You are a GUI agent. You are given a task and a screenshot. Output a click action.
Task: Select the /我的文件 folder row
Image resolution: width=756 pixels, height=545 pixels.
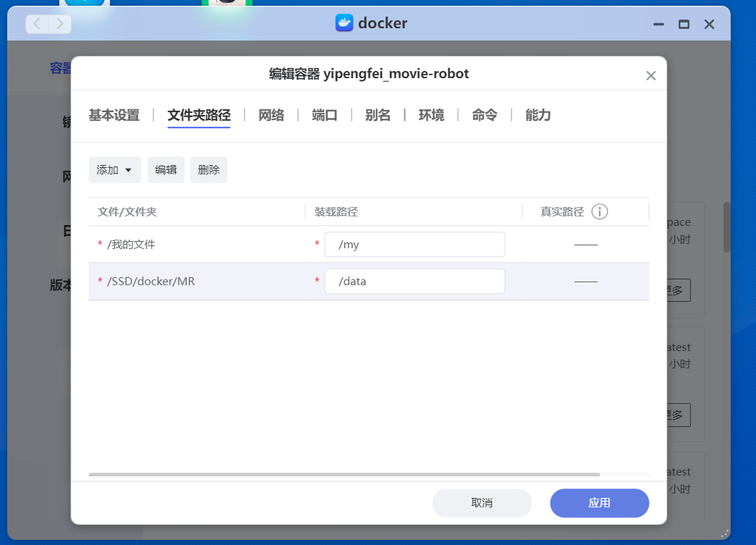[x=369, y=245]
